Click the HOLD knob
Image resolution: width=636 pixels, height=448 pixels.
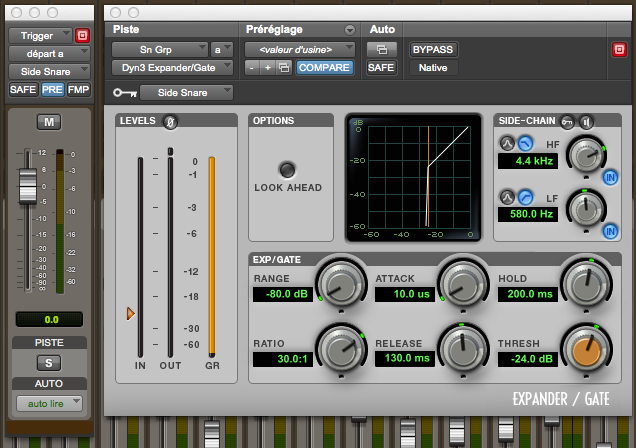(586, 285)
